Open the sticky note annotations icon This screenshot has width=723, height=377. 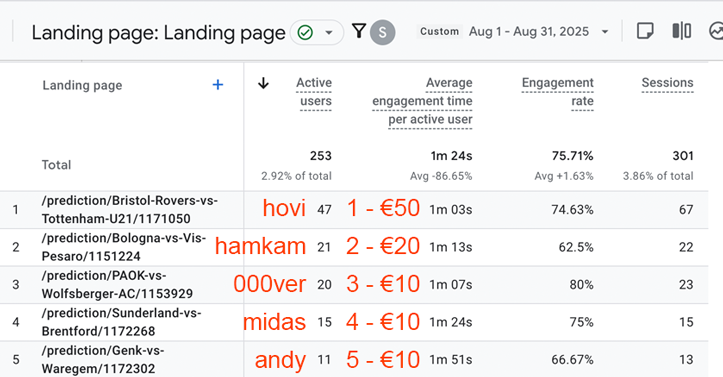645,31
